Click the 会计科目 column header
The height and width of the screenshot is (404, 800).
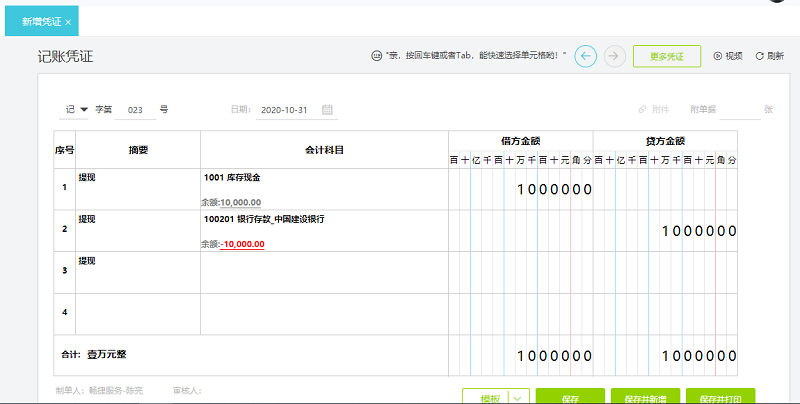point(324,150)
